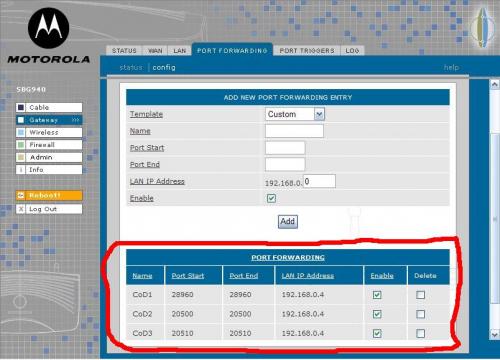Click the LAN IP Address last octet field

(319, 181)
